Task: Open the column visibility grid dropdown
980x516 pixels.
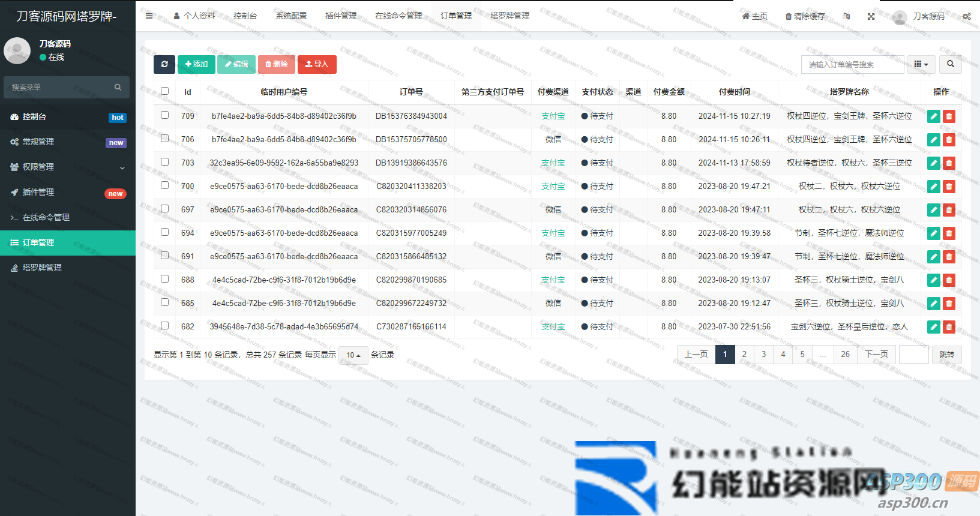Action: pyautogui.click(x=921, y=64)
